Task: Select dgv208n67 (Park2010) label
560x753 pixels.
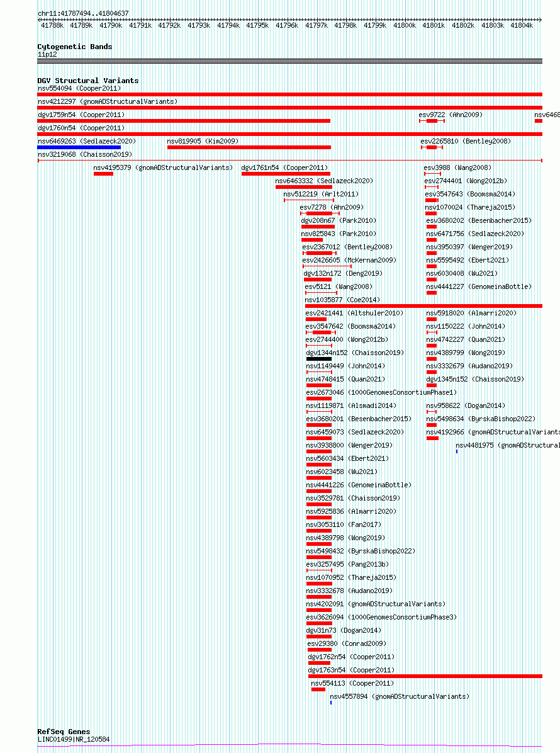Action: pos(339,220)
